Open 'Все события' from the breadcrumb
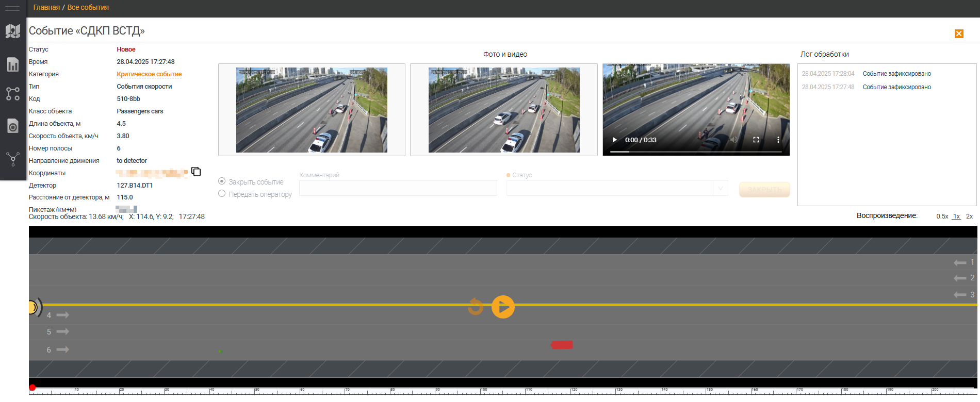 click(x=88, y=7)
